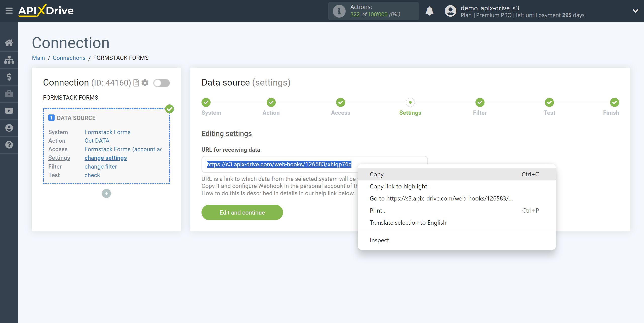Click Edit and continue button
The image size is (644, 323).
242,212
